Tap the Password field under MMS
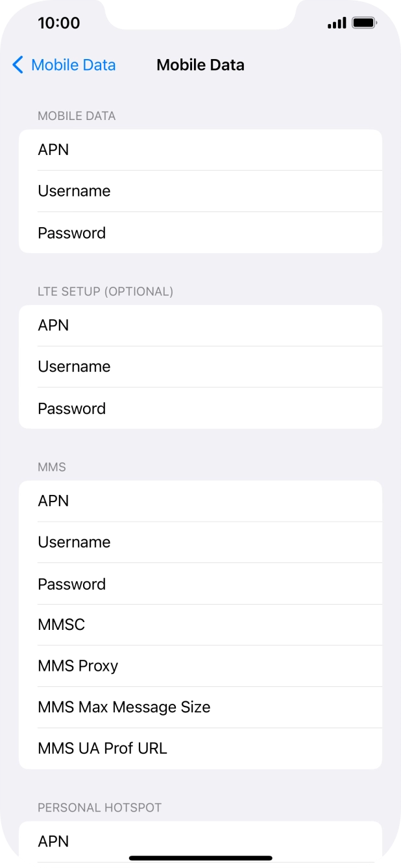The image size is (401, 868). (x=200, y=583)
